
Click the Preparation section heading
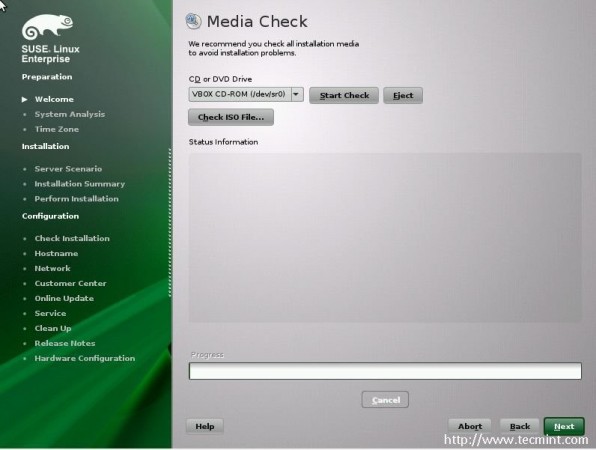47,77
